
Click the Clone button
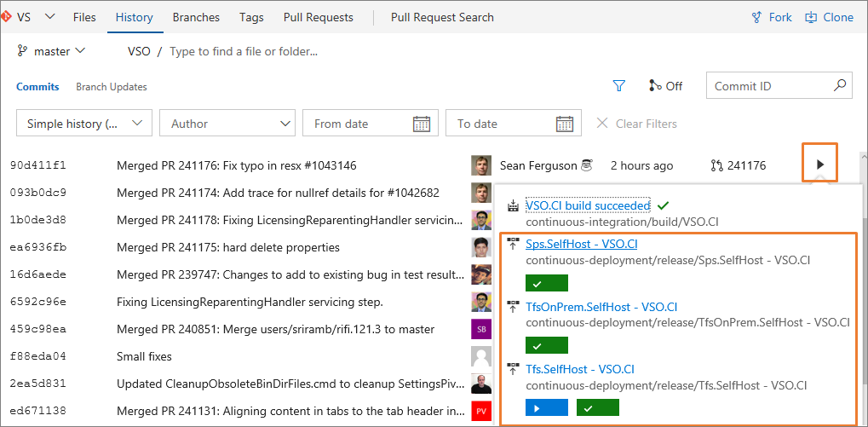(830, 17)
